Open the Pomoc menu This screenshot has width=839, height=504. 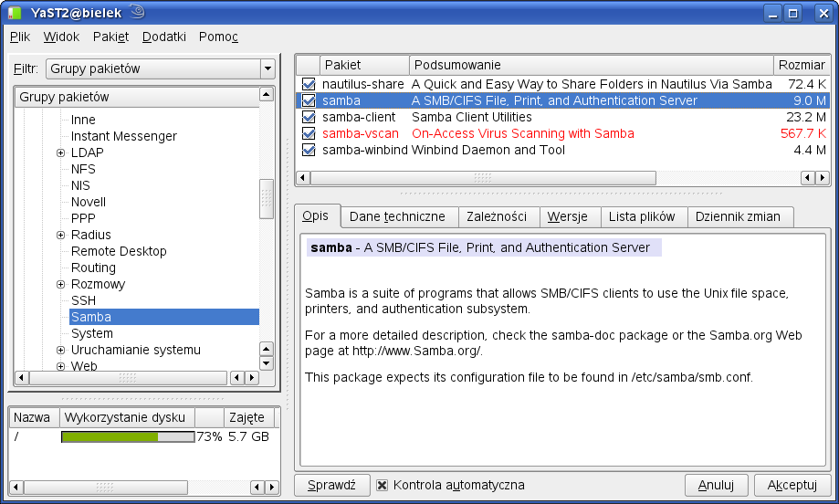[218, 37]
